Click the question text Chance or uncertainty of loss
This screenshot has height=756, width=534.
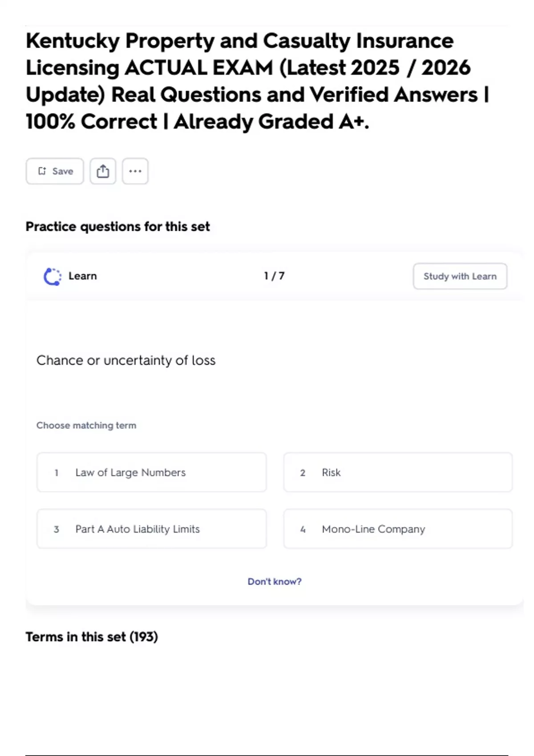126,360
